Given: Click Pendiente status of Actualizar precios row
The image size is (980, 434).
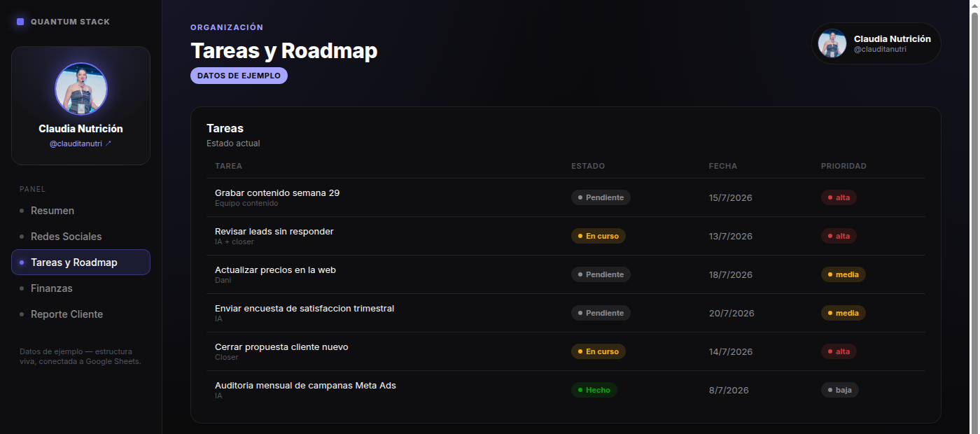Looking at the screenshot, I should (x=601, y=274).
